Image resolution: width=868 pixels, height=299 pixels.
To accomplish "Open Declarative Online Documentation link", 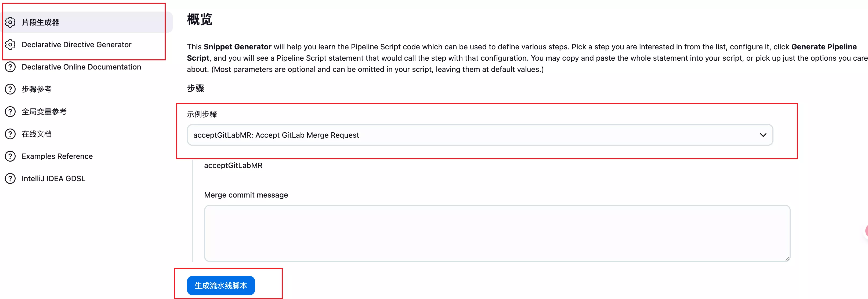I will click(x=81, y=67).
